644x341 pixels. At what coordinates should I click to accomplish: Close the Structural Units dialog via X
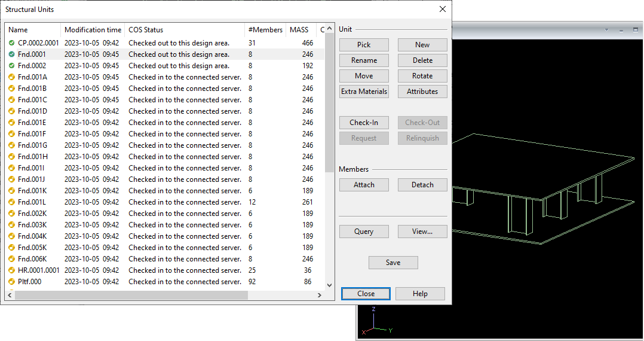(x=443, y=9)
